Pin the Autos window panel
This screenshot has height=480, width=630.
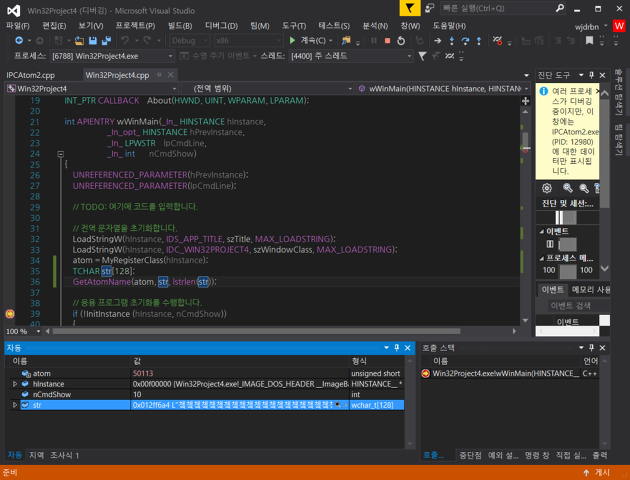pos(397,348)
